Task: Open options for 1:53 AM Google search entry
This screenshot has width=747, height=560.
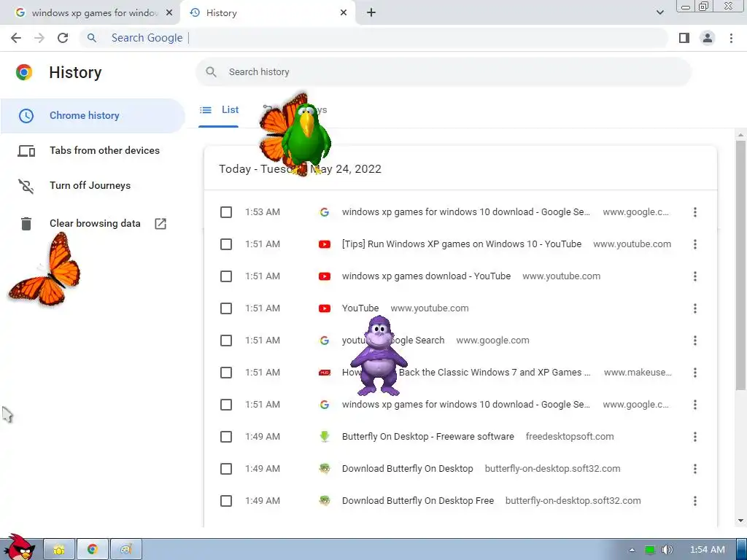Action: [x=695, y=212]
